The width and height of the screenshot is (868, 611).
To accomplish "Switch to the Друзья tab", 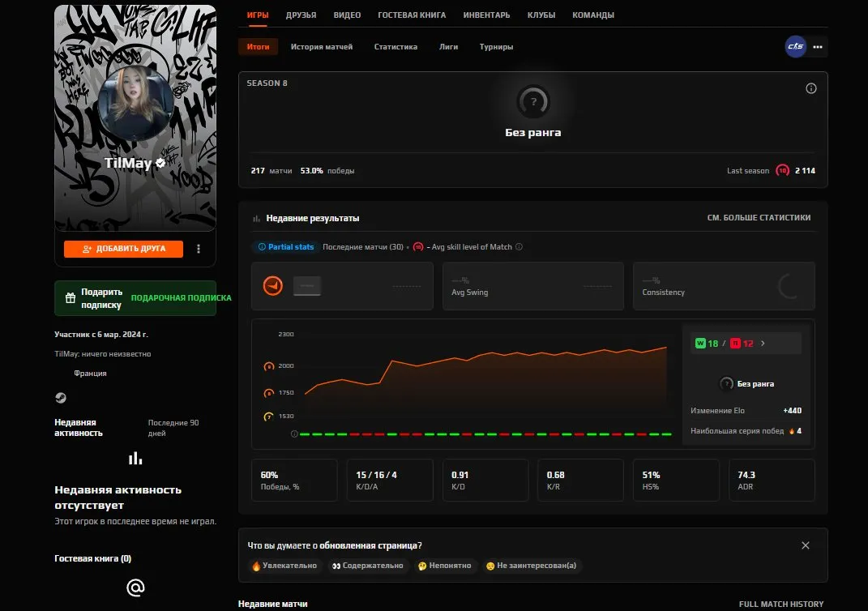I will click(x=301, y=15).
